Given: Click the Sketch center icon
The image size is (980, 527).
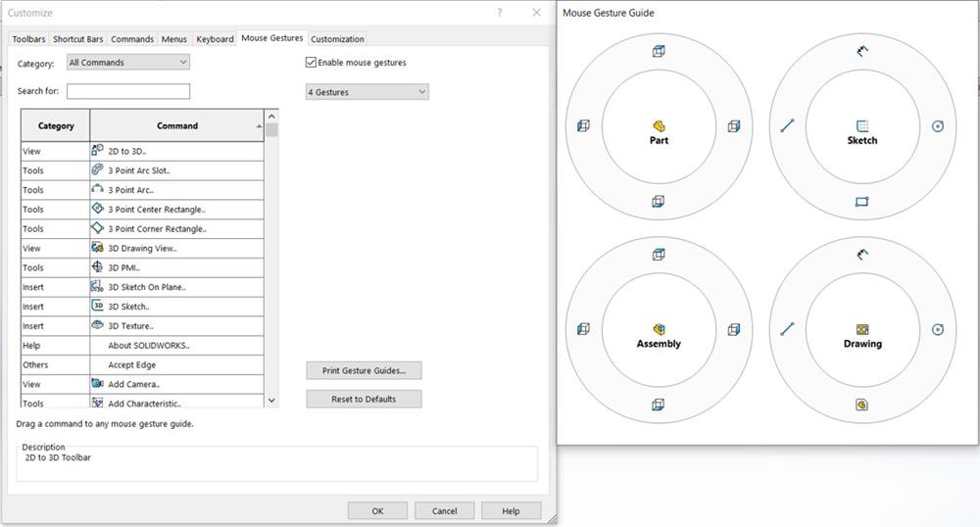Looking at the screenshot, I should 861,126.
